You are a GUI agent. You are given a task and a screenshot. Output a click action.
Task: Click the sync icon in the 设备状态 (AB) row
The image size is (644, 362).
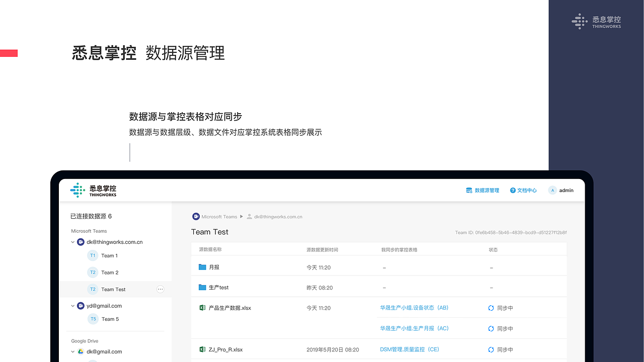point(491,308)
